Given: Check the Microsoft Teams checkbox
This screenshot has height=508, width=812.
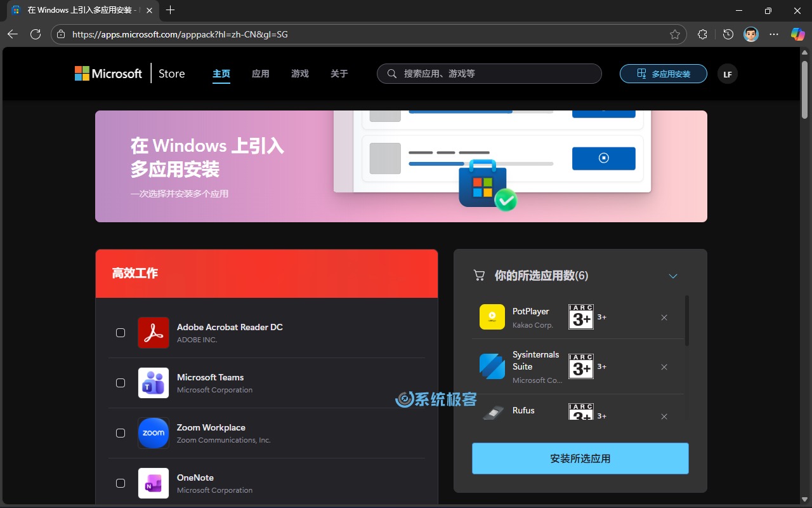Looking at the screenshot, I should 121,382.
